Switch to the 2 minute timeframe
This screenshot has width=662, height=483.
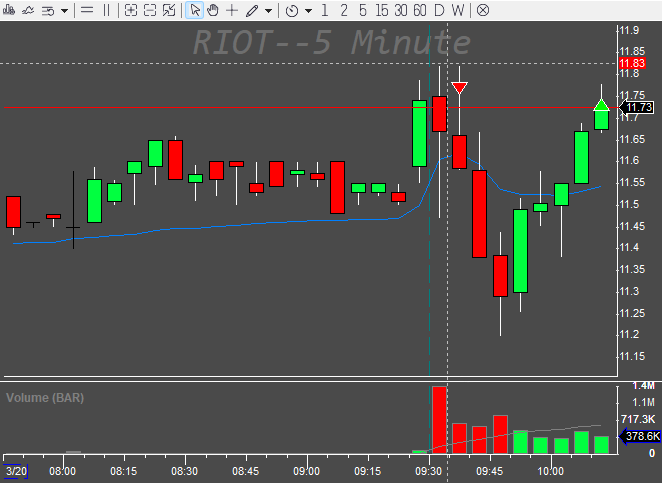pos(344,10)
